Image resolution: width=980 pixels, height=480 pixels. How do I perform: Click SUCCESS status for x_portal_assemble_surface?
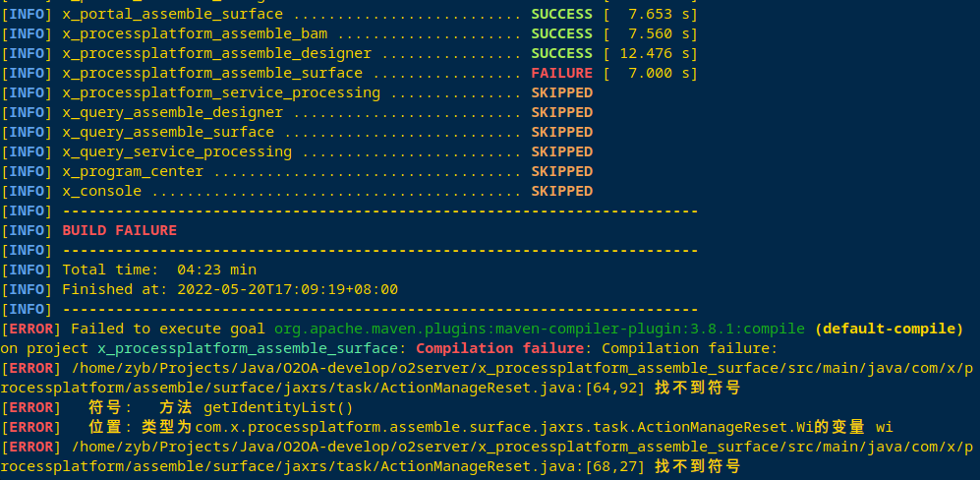[561, 14]
